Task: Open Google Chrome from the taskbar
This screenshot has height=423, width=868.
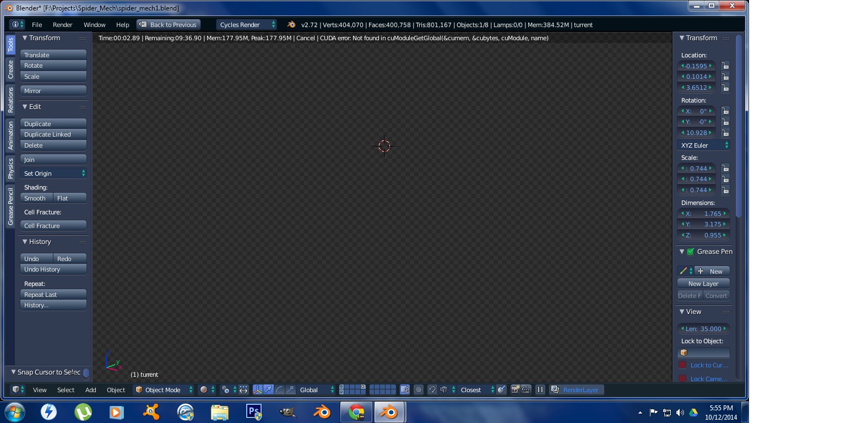Action: pos(356,411)
